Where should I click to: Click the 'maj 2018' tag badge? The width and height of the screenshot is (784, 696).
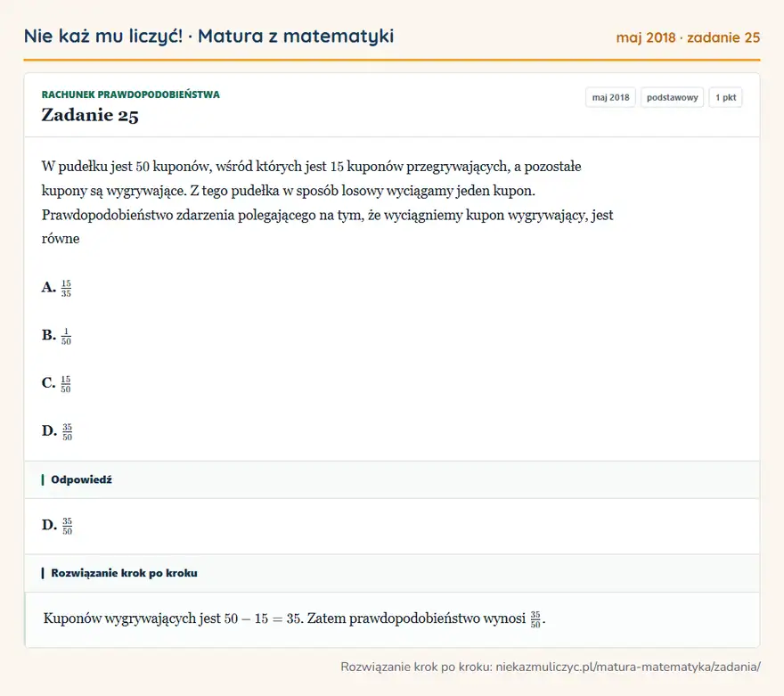[x=610, y=97]
